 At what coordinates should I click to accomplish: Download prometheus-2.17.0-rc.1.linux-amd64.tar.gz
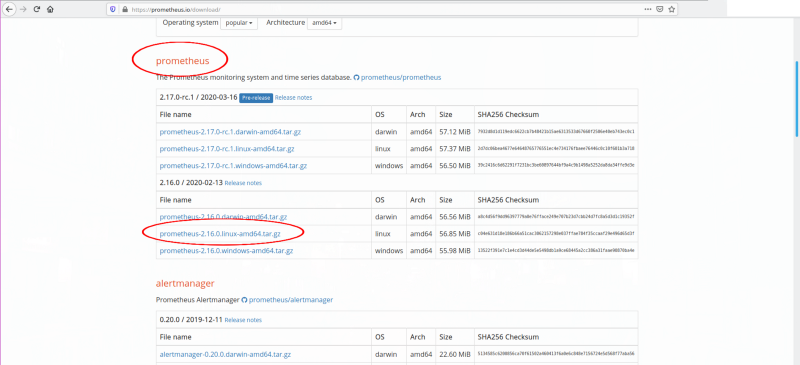pos(227,149)
